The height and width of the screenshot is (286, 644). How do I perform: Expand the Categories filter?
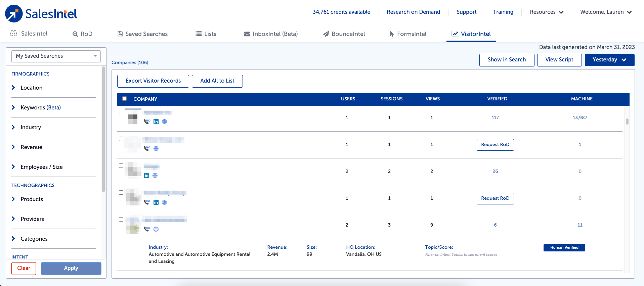pos(53,239)
